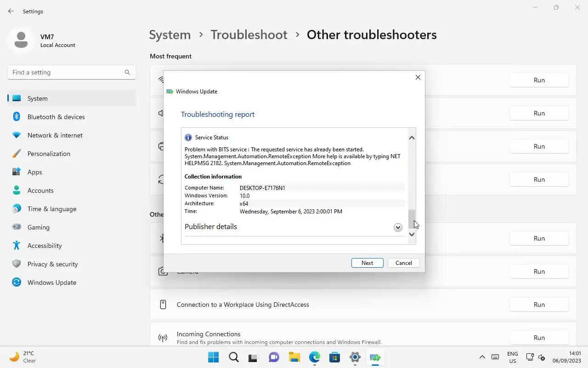Click the search magnifier in Find a setting

(x=127, y=72)
